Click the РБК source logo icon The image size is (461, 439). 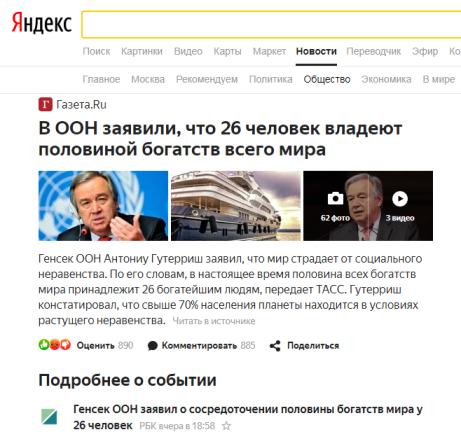tap(49, 417)
